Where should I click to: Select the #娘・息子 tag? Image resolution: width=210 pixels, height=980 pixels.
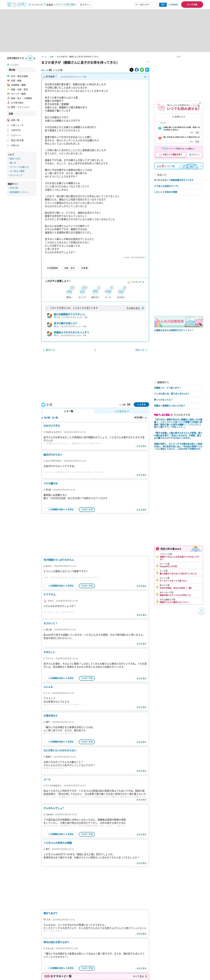70,268
